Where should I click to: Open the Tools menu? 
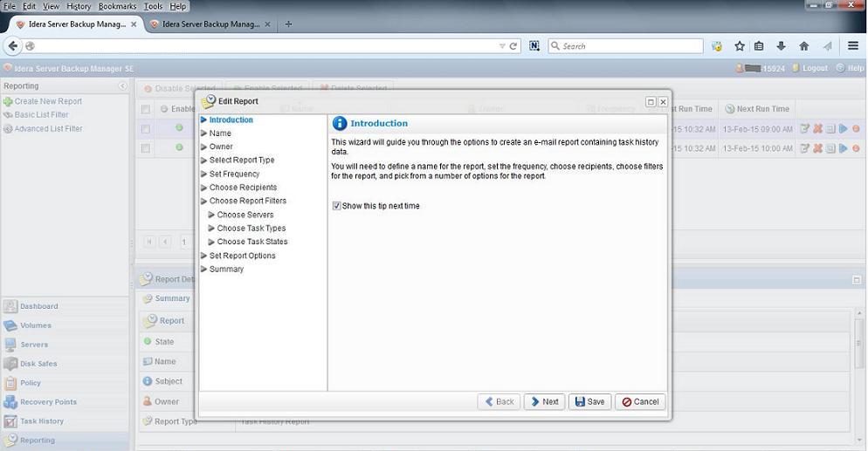(x=153, y=6)
